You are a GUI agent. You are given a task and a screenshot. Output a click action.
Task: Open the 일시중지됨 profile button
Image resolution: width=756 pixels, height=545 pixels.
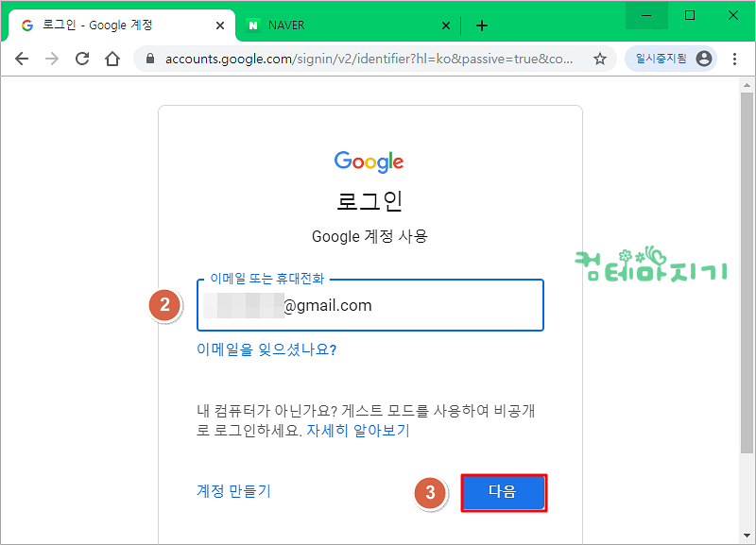tap(671, 59)
